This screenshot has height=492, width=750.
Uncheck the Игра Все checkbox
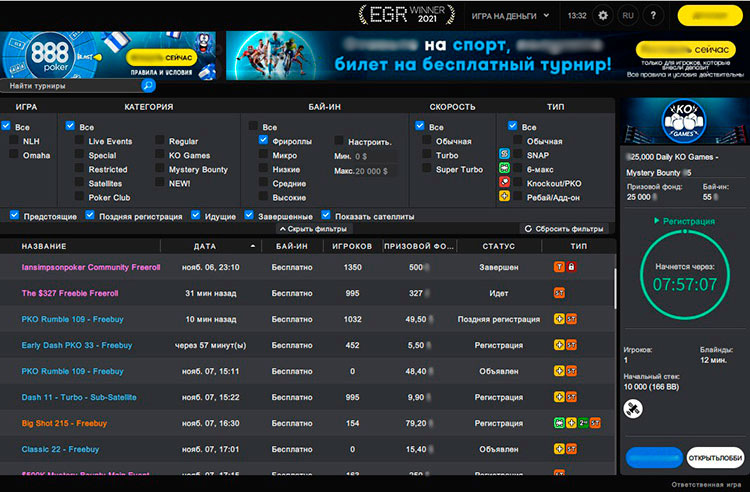pos(6,126)
